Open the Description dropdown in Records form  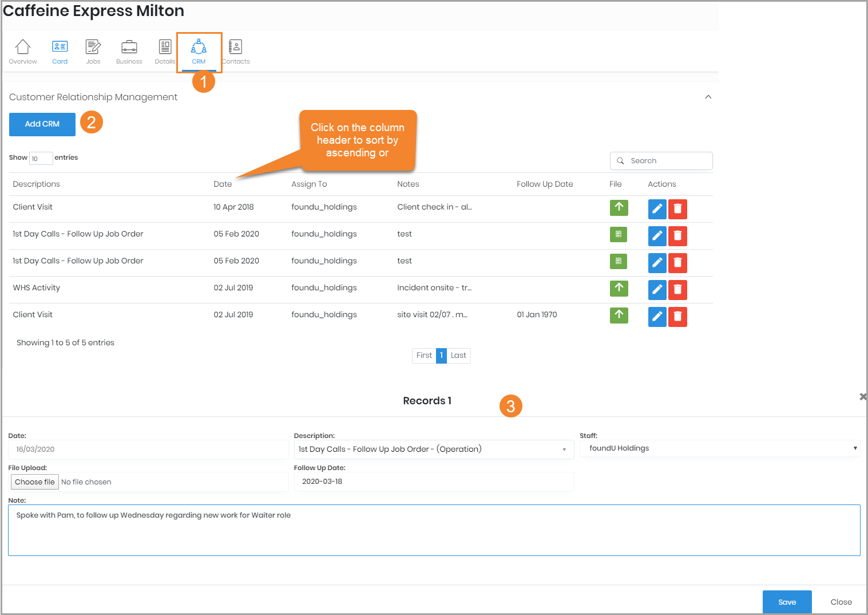(x=433, y=450)
